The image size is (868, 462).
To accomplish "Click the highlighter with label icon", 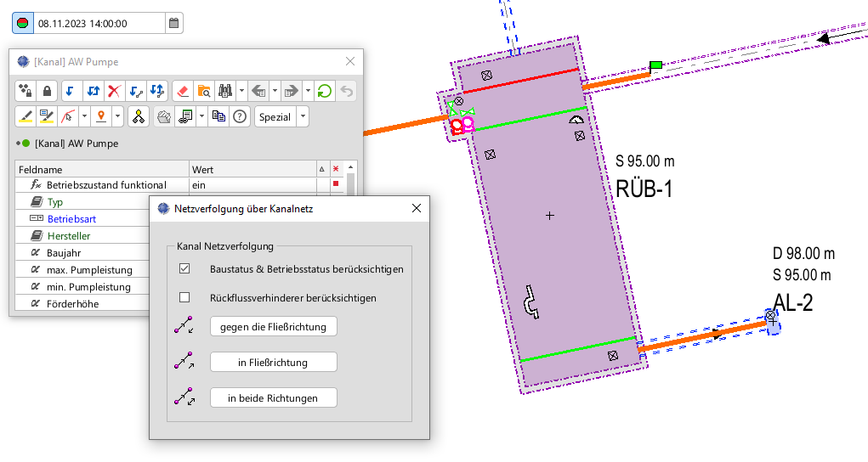I will [x=47, y=116].
